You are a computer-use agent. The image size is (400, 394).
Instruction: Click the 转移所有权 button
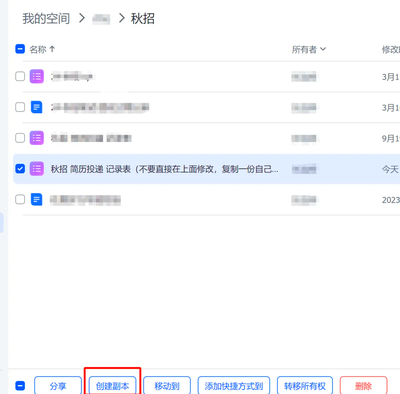point(305,386)
